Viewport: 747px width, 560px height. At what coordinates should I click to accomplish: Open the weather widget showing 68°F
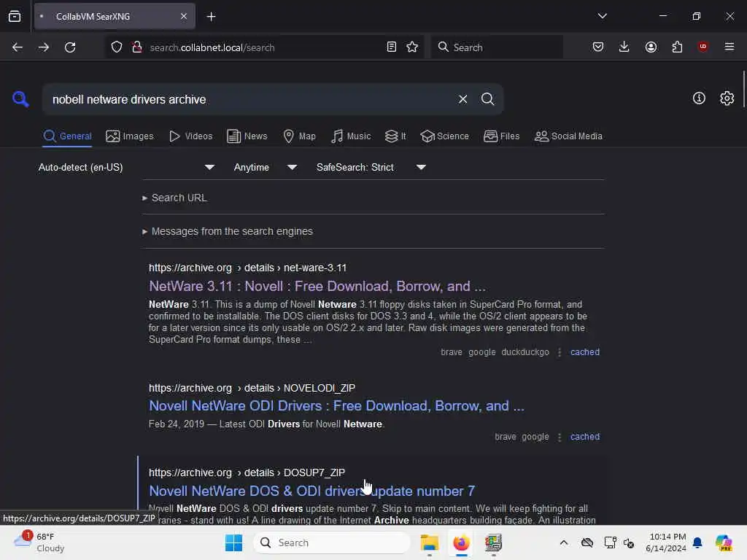pyautogui.click(x=39, y=542)
